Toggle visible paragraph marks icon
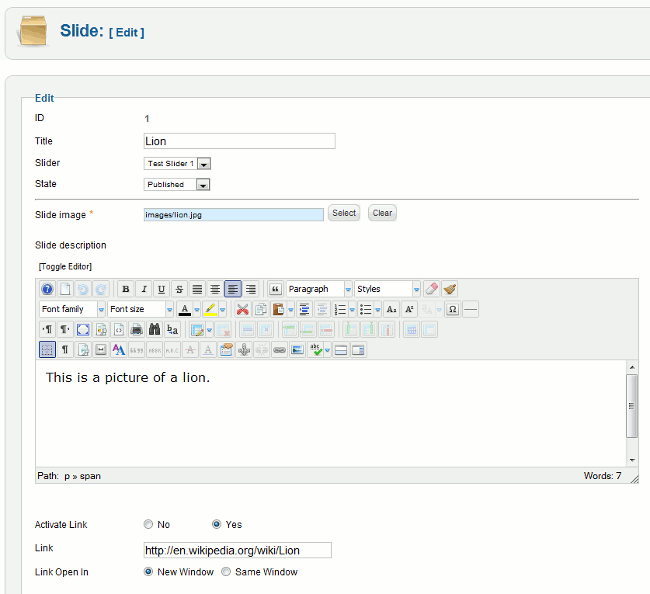The height and width of the screenshot is (594, 650). (x=65, y=350)
